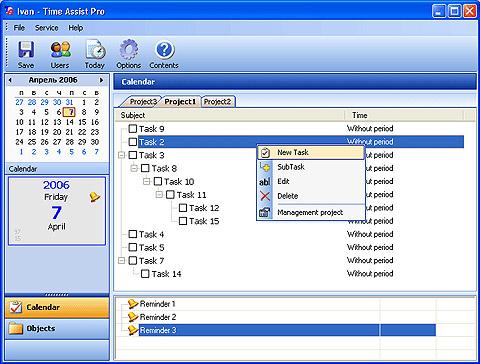Click the bell icon next to Friday
This screenshot has width=480, height=364.
[x=95, y=197]
